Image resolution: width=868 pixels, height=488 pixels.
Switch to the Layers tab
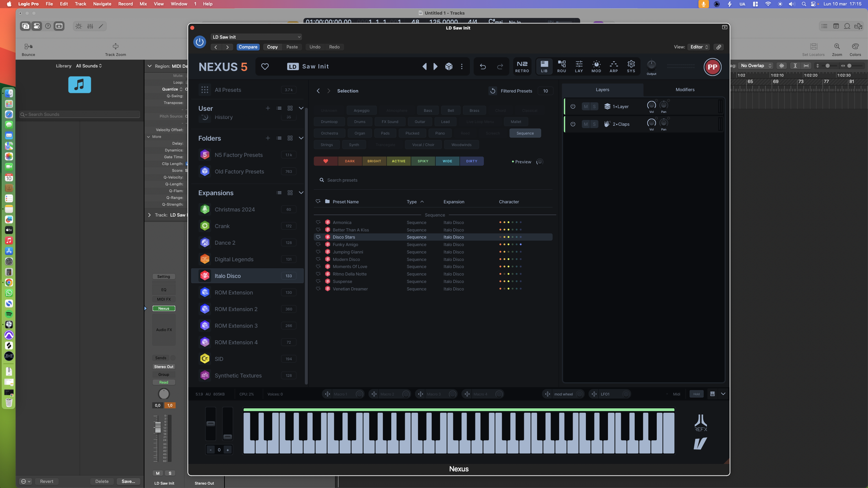coord(603,90)
